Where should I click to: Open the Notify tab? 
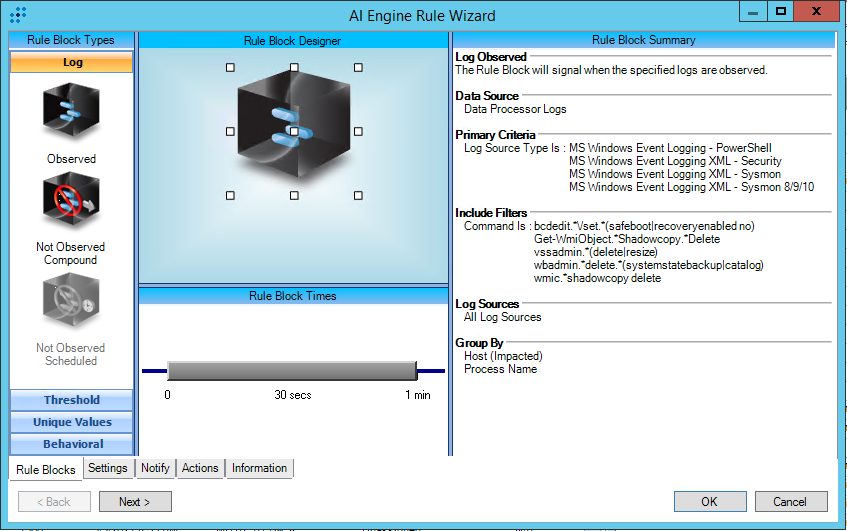pyautogui.click(x=155, y=468)
